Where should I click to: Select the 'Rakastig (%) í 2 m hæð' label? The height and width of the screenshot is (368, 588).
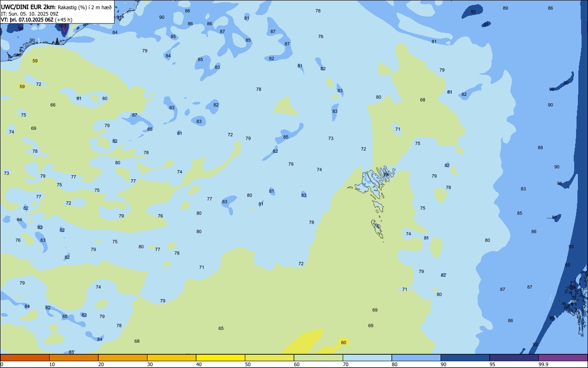point(85,7)
